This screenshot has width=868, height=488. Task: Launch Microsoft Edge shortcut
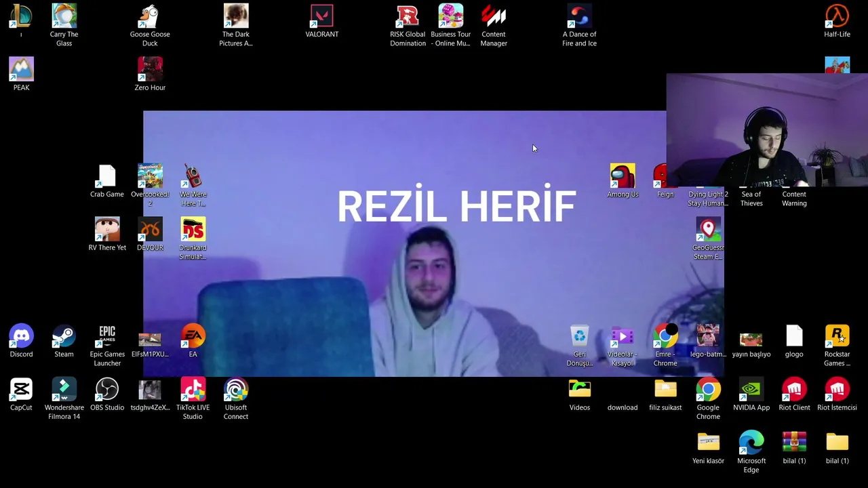click(x=751, y=443)
